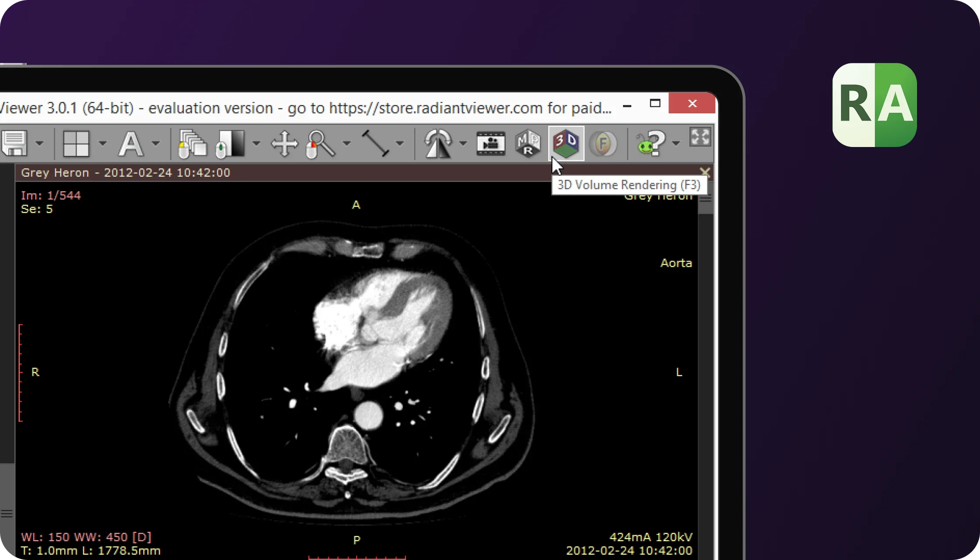
Task: Open the Cine mode player icon
Action: (x=491, y=143)
